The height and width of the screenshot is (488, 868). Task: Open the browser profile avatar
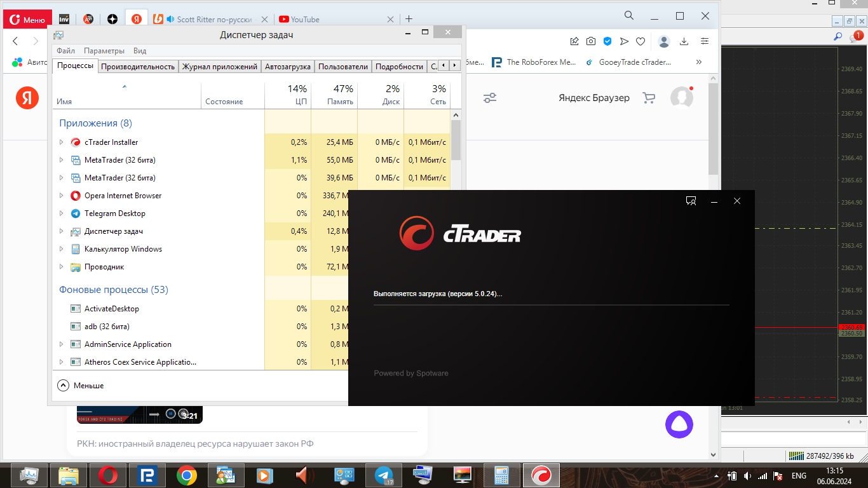[x=664, y=41]
